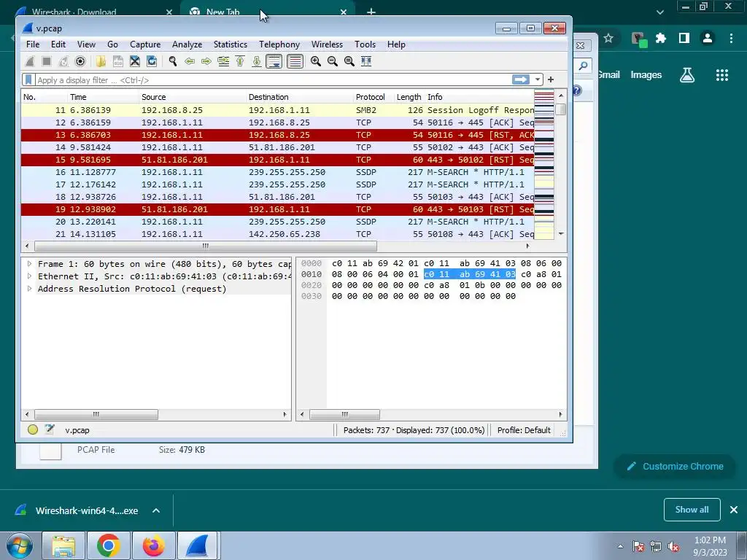
Task: Sort the packet list by the Source column
Action: coord(192,97)
